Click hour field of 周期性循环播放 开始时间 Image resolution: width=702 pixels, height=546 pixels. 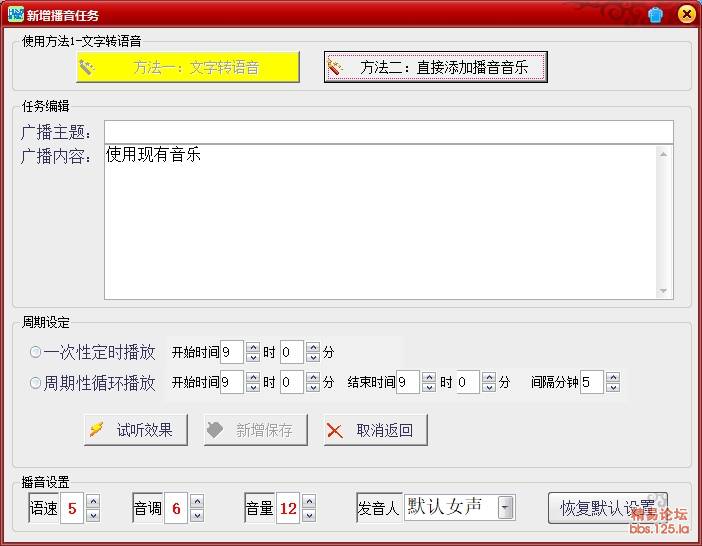click(232, 382)
